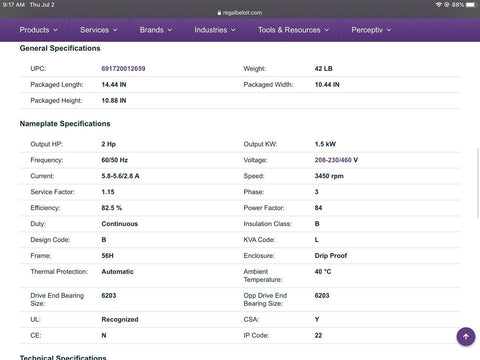Select the CSA value Y
The height and width of the screenshot is (360, 480).
click(x=317, y=319)
